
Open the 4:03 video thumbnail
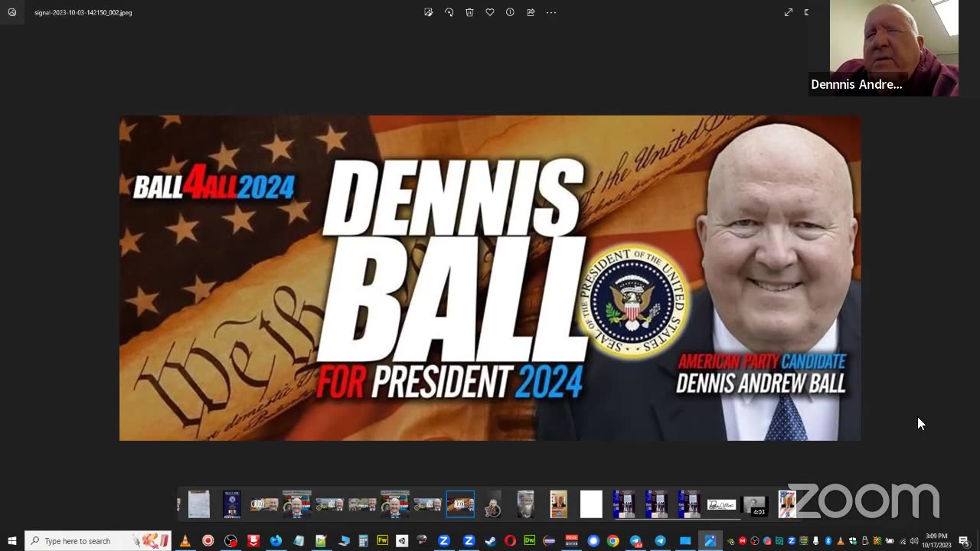pyautogui.click(x=755, y=505)
